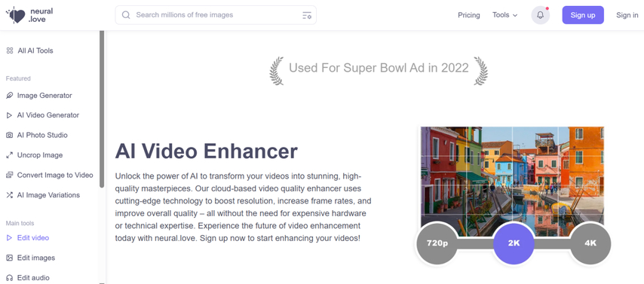Click the AI Photo Studio camera icon

[10, 135]
